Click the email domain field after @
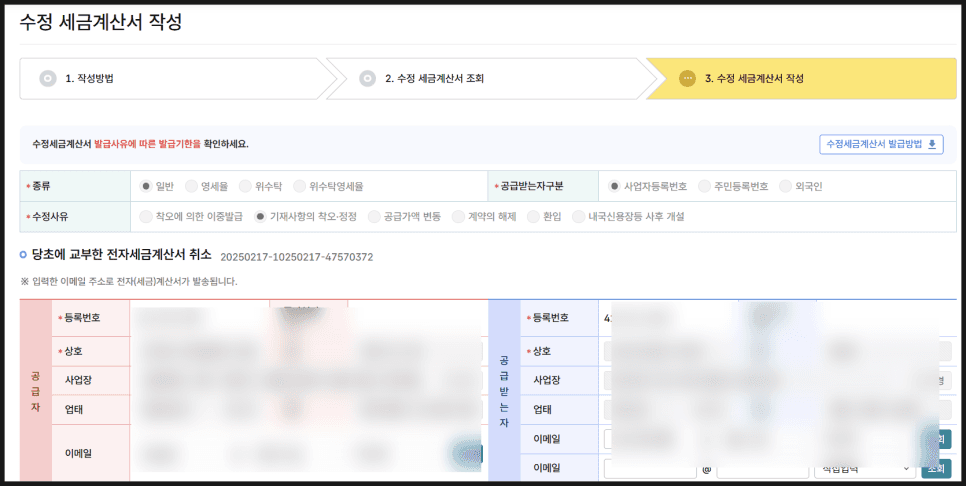Viewport: 966px width, 486px height. (x=763, y=469)
